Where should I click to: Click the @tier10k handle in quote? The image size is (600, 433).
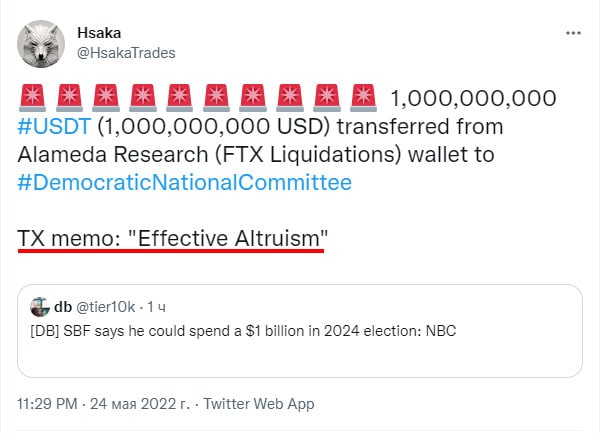(107, 307)
